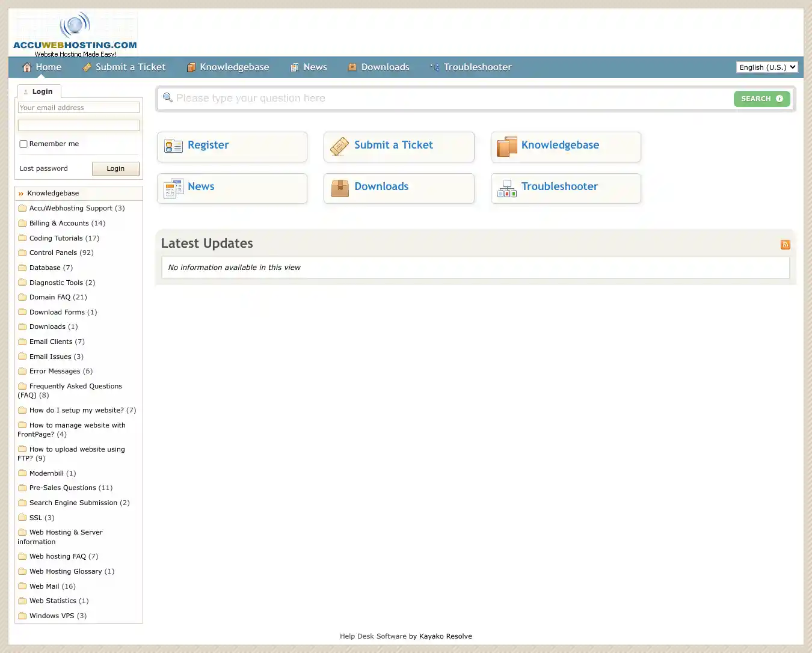Open the Web Mail (16) category
Image resolution: width=812 pixels, height=653 pixels.
tap(52, 586)
